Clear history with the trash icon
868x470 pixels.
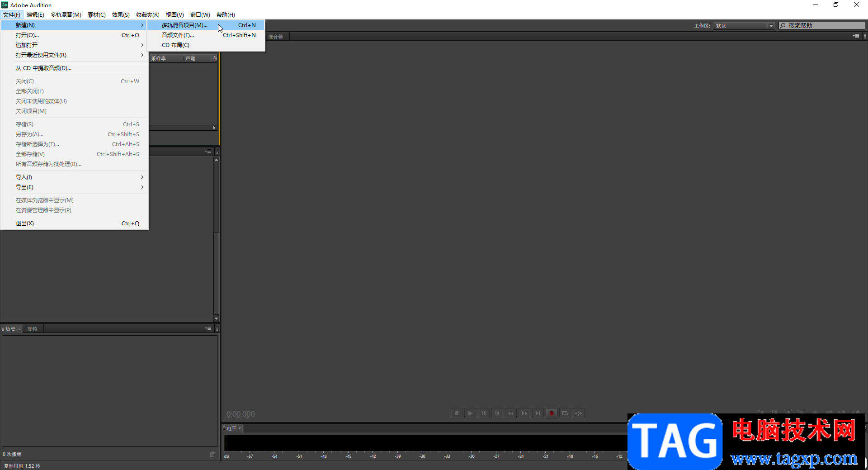coord(212,454)
